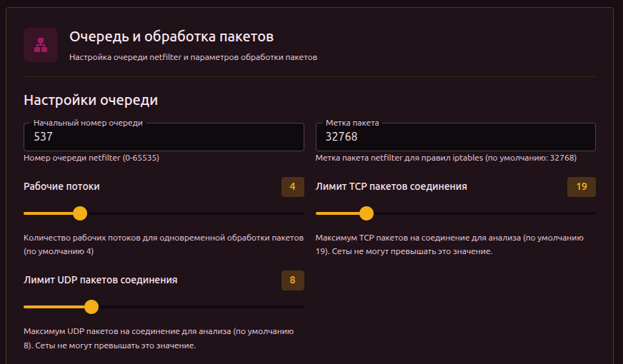Click the unfilled part of the 'Рабочие потоки' track
This screenshot has width=623, height=364.
pyautogui.click(x=193, y=213)
